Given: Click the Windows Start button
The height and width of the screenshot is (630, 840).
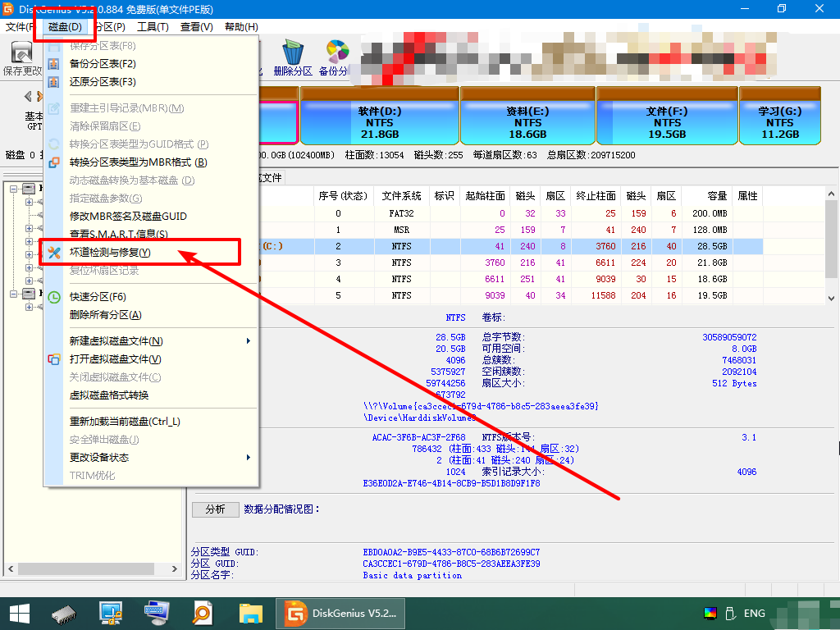Looking at the screenshot, I should pos(18,613).
